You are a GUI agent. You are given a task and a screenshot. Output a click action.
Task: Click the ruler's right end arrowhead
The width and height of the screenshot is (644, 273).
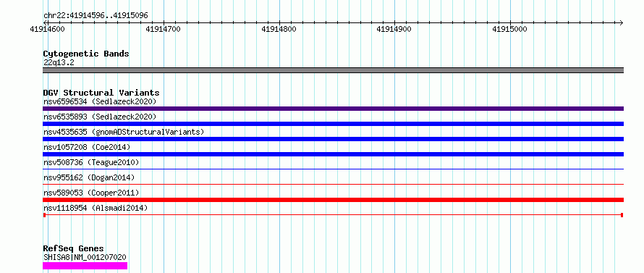point(621,22)
